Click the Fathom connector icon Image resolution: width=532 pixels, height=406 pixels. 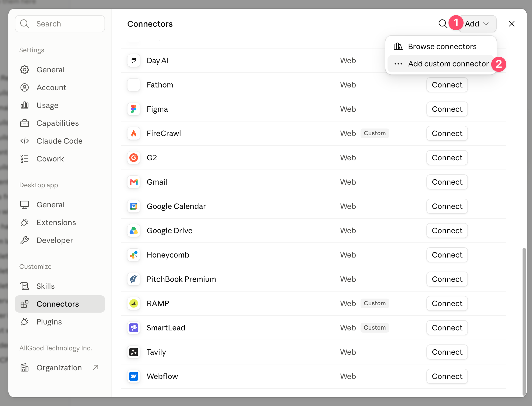(x=134, y=85)
